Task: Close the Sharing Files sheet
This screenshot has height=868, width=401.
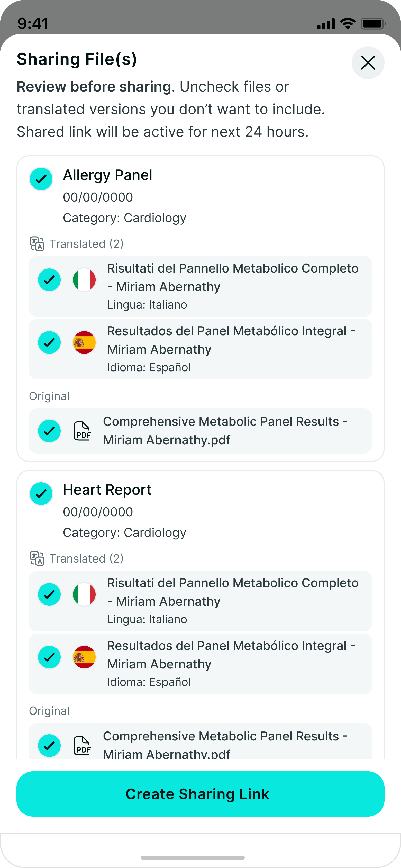Action: 368,63
